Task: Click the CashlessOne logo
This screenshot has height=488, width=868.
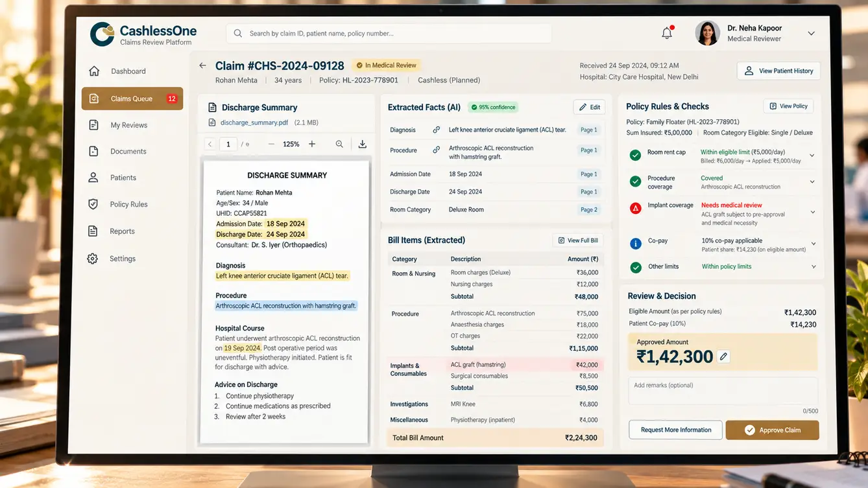Action: coord(143,34)
